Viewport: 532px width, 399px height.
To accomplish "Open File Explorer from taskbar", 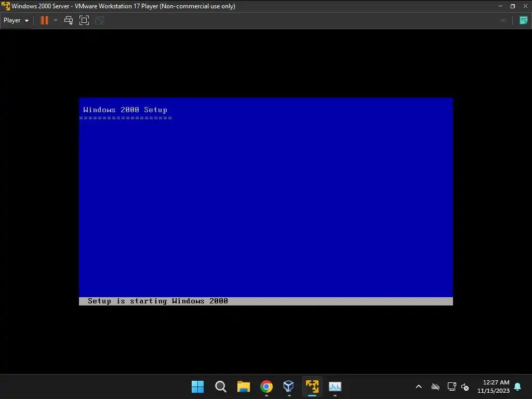I will [x=244, y=387].
